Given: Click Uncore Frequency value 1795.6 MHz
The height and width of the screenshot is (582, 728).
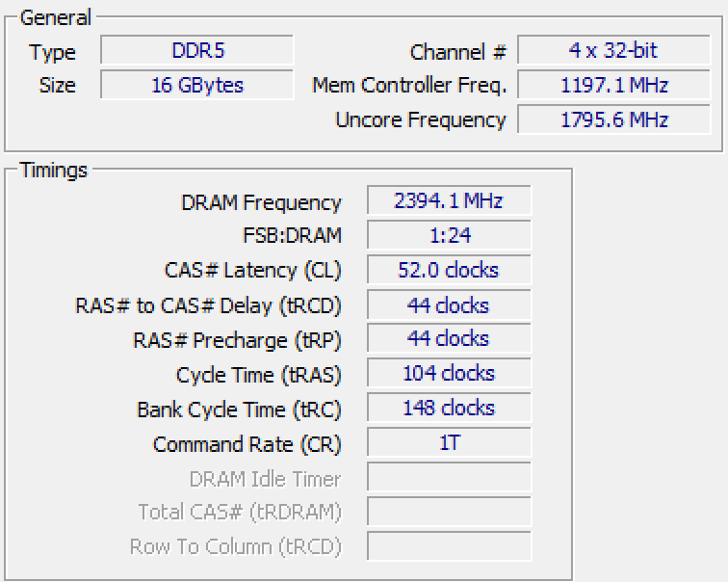Looking at the screenshot, I should [613, 119].
